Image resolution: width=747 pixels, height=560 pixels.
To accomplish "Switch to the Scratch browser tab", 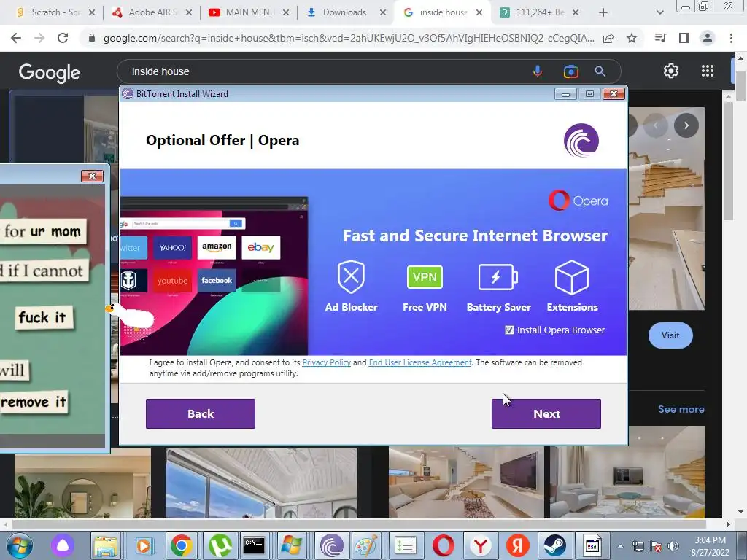I will coord(55,12).
